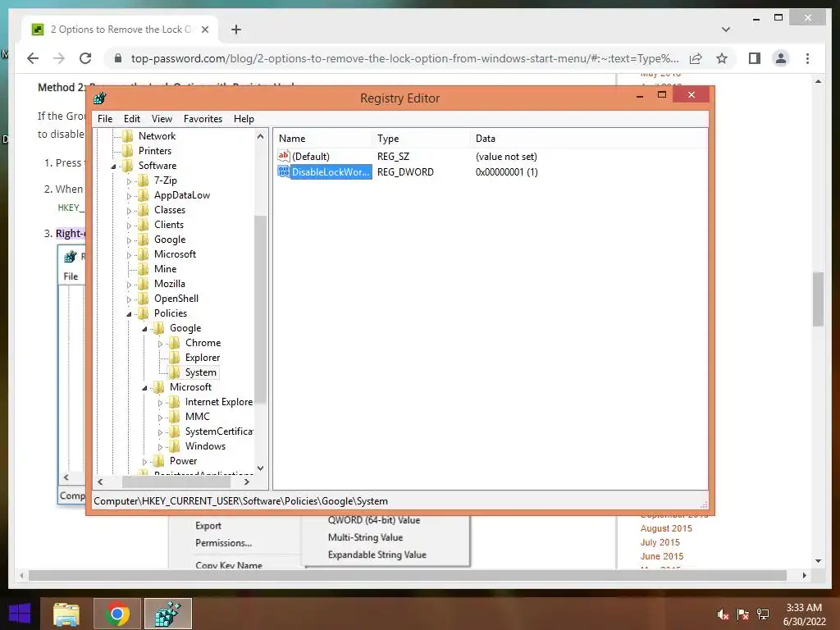
Task: Collapse the Policies key
Action: click(129, 314)
